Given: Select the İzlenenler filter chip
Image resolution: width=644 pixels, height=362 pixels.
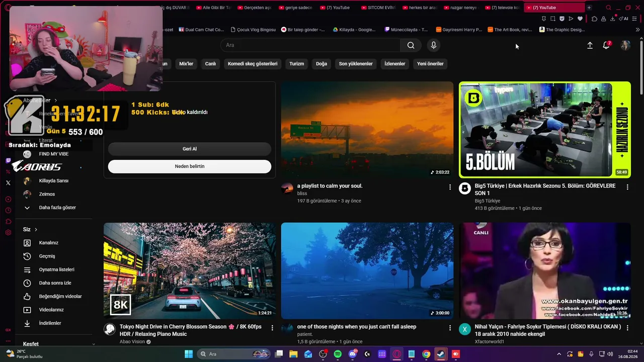Looking at the screenshot, I should tap(395, 64).
